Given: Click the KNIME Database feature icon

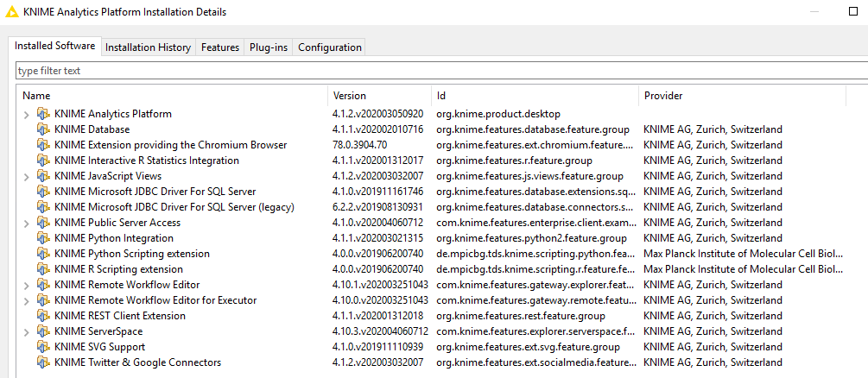Looking at the screenshot, I should [43, 129].
